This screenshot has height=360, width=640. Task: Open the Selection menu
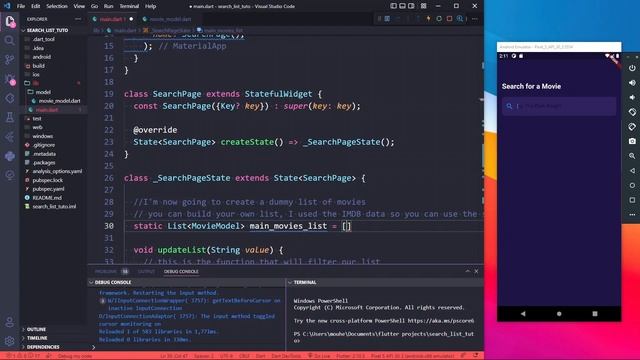[57, 6]
